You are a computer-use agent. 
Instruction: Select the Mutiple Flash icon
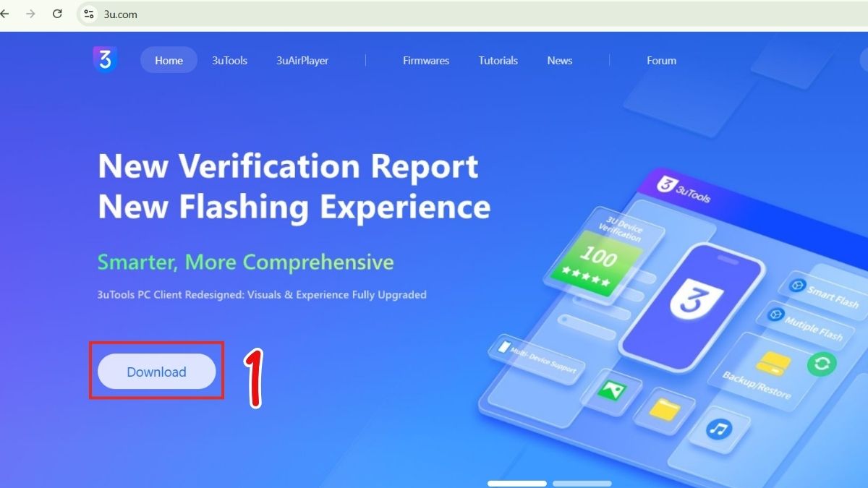(x=775, y=313)
